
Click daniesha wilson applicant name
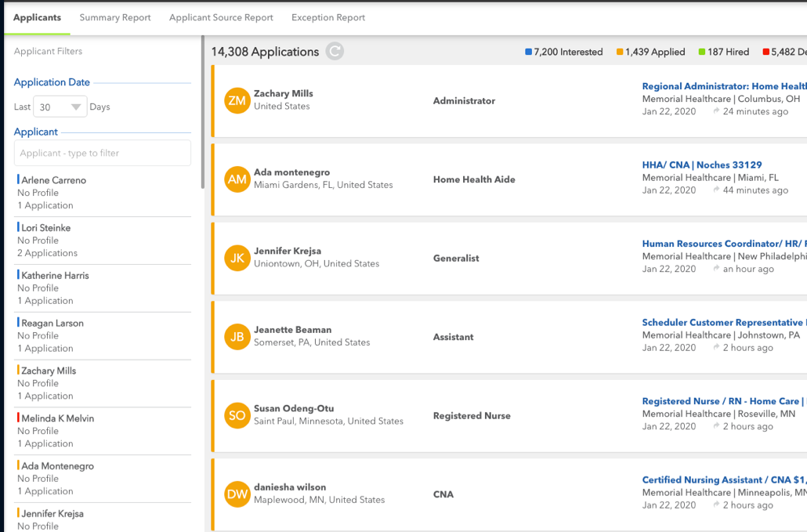click(290, 487)
